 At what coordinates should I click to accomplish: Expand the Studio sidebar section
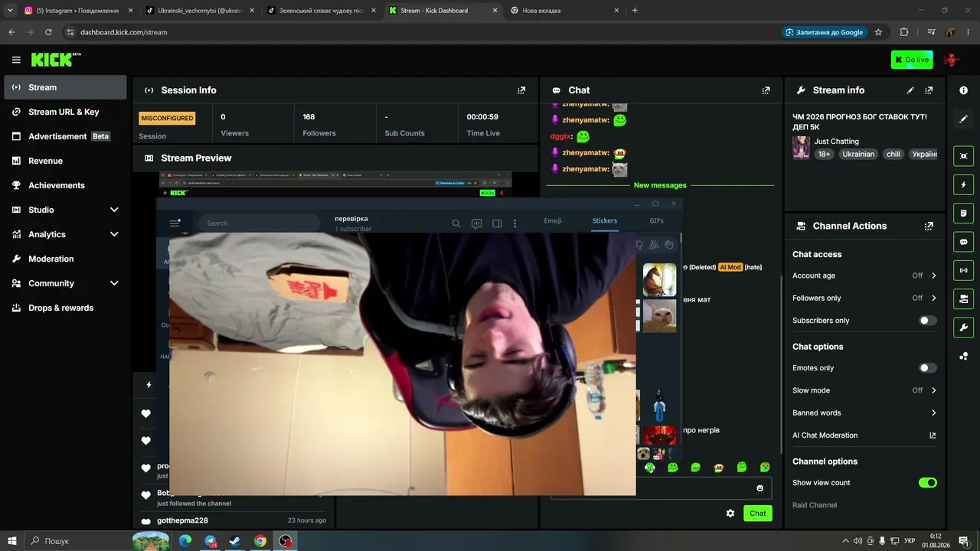tap(114, 210)
